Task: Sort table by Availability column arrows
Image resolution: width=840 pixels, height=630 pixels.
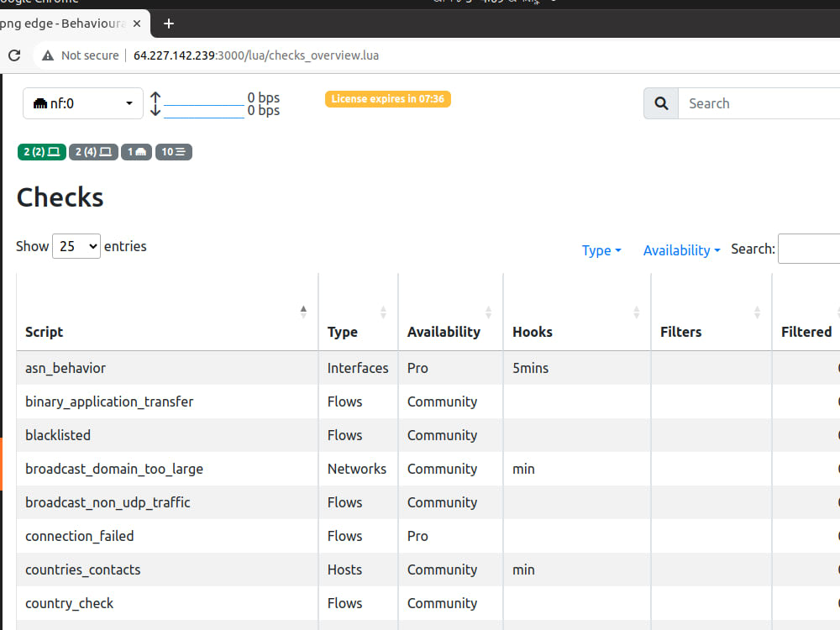Action: point(488,312)
